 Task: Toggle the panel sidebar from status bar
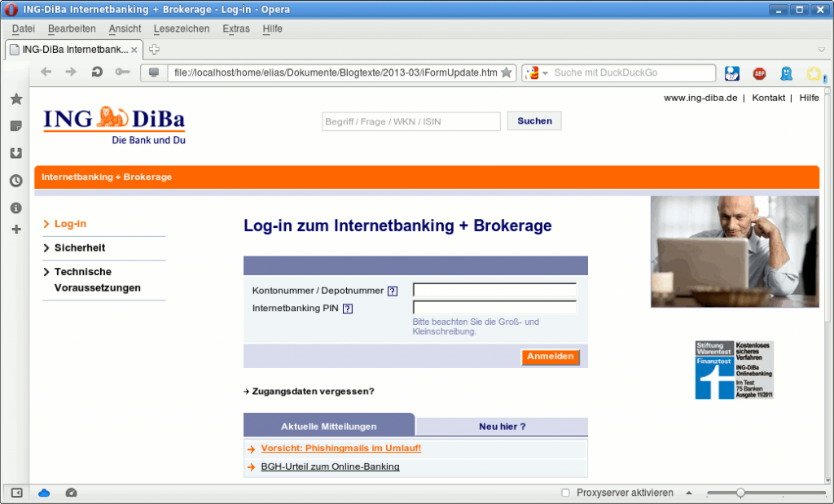tap(17, 493)
